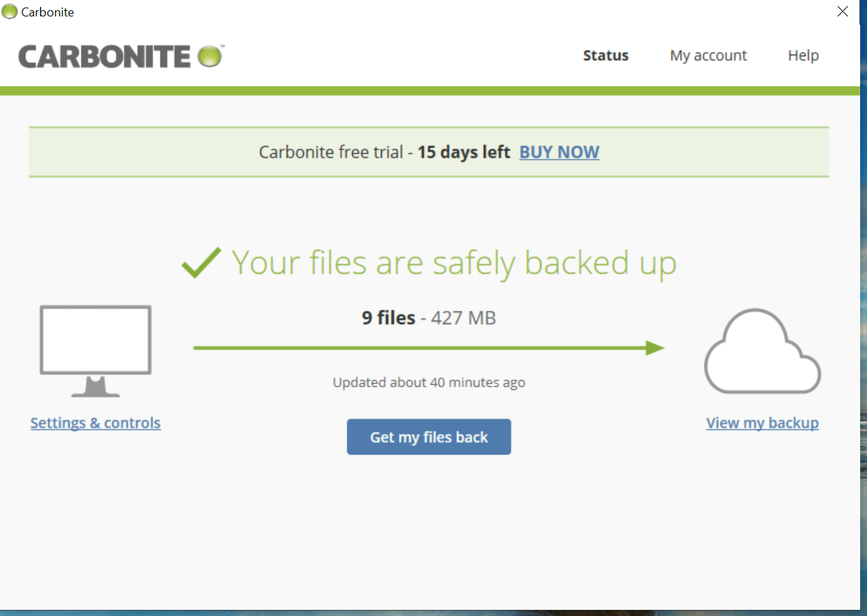Click the 'Updated about 40 minutes ago' text
This screenshot has width=867, height=616.
click(x=429, y=383)
